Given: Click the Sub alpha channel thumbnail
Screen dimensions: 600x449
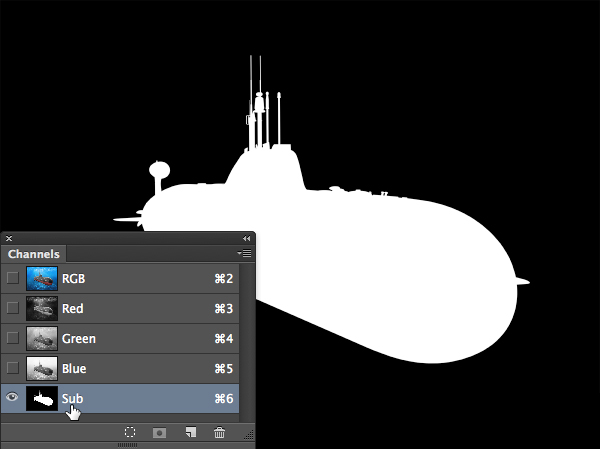Looking at the screenshot, I should point(42,398).
